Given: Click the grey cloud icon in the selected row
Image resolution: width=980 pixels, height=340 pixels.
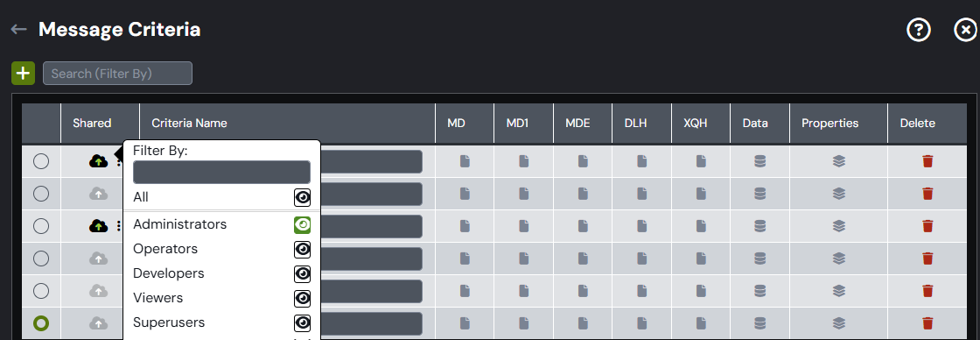Looking at the screenshot, I should 98,323.
